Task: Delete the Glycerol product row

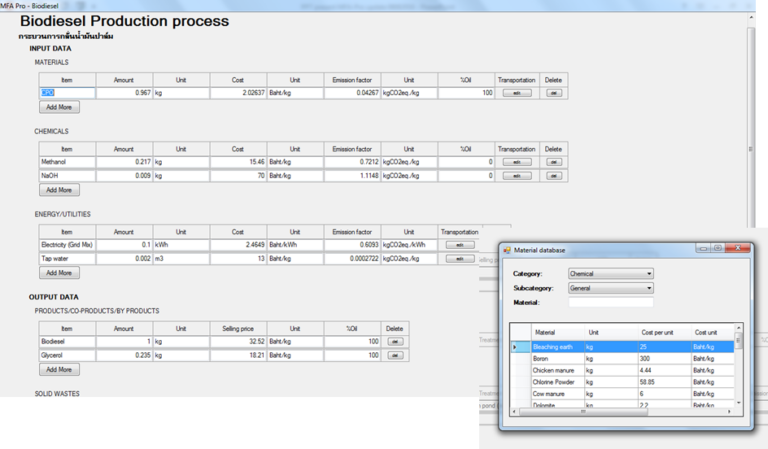Action: (394, 355)
